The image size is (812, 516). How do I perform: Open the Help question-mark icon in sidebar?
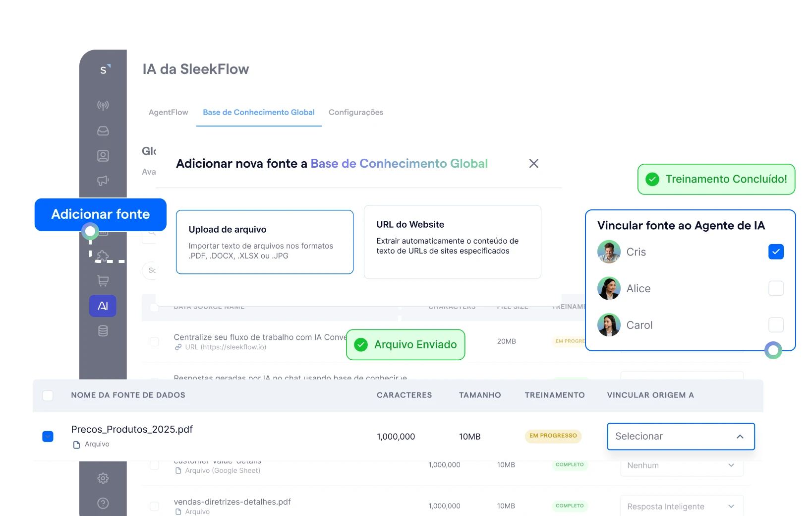click(103, 503)
